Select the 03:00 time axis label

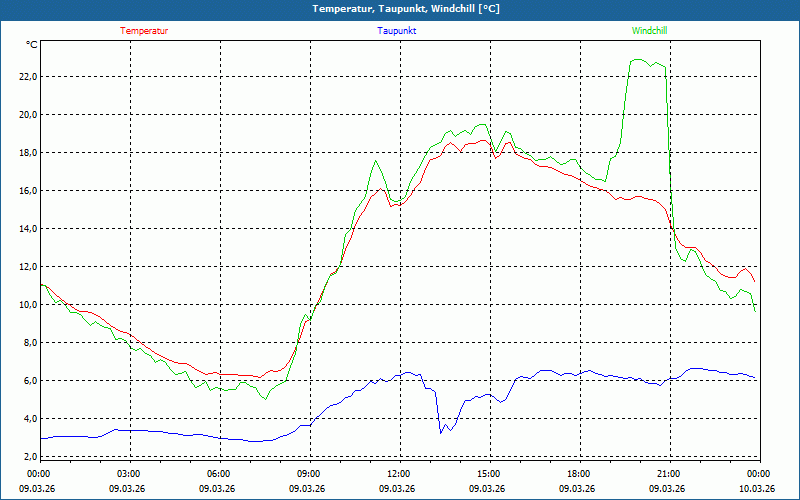coord(129,474)
